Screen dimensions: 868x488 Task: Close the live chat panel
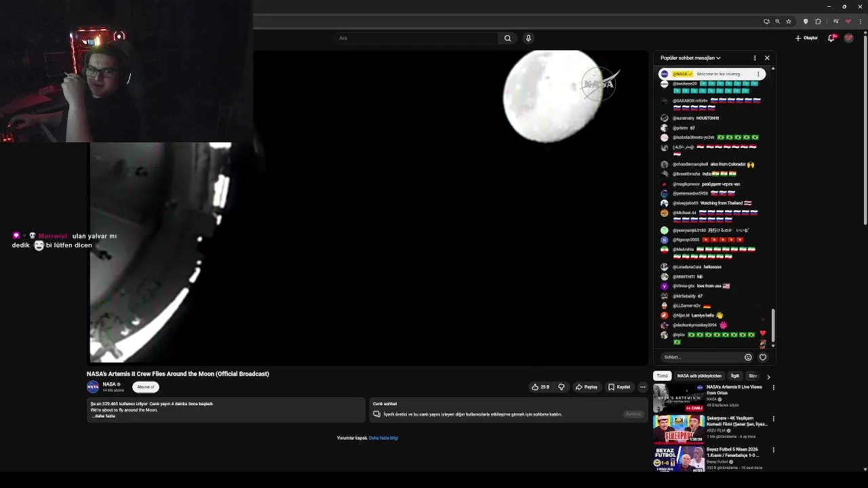tap(767, 58)
